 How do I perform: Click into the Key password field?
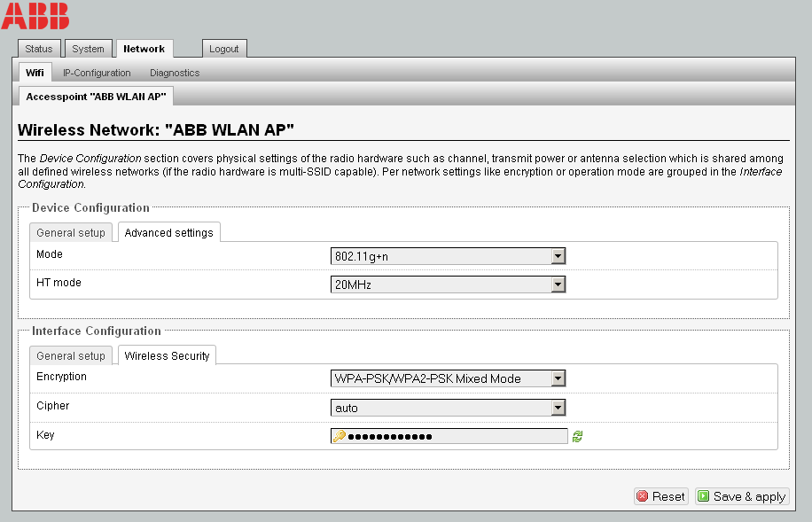click(449, 436)
